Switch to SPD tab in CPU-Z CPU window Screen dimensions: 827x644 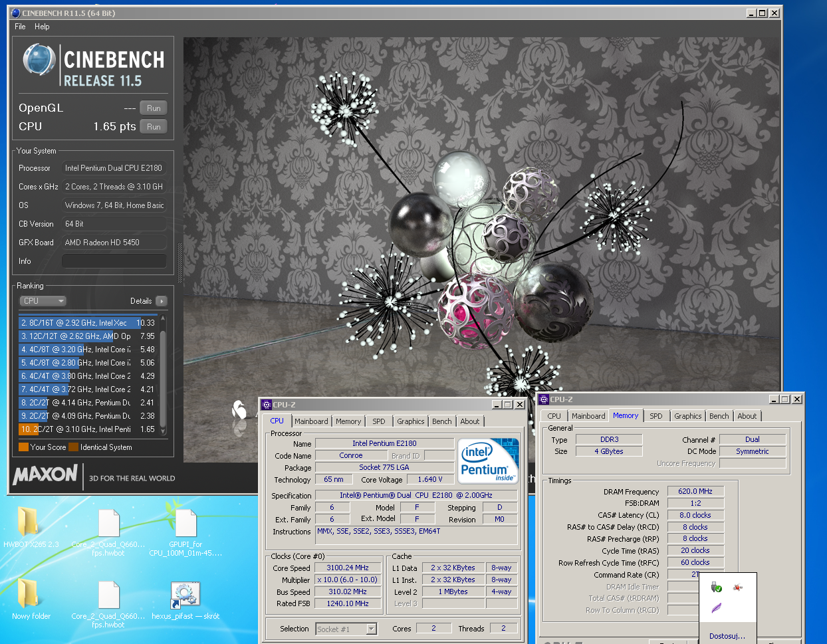pyautogui.click(x=379, y=421)
